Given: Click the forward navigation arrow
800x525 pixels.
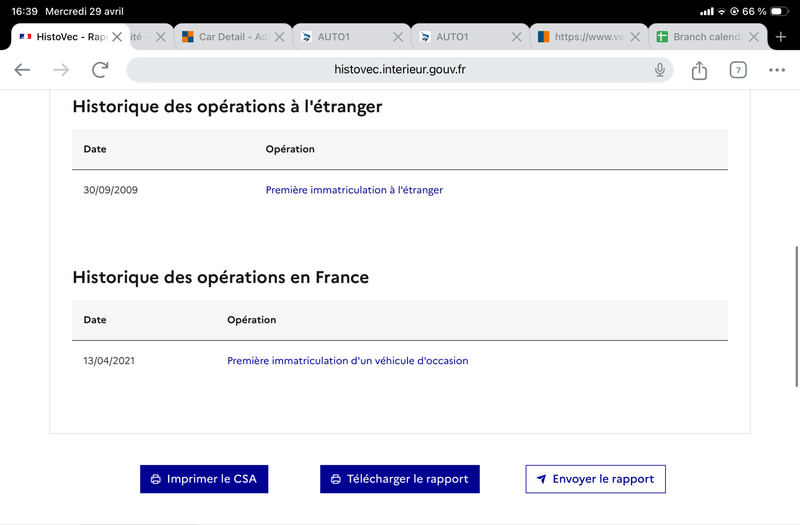Looking at the screenshot, I should click(61, 70).
